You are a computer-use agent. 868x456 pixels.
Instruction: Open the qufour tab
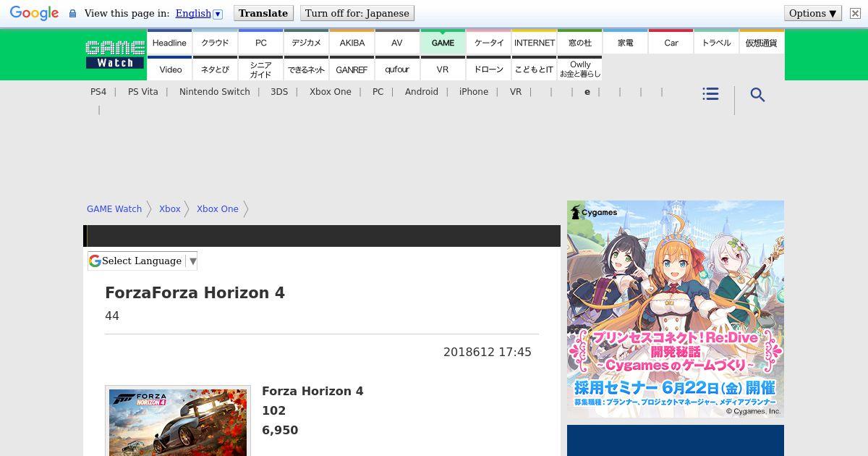click(x=397, y=69)
